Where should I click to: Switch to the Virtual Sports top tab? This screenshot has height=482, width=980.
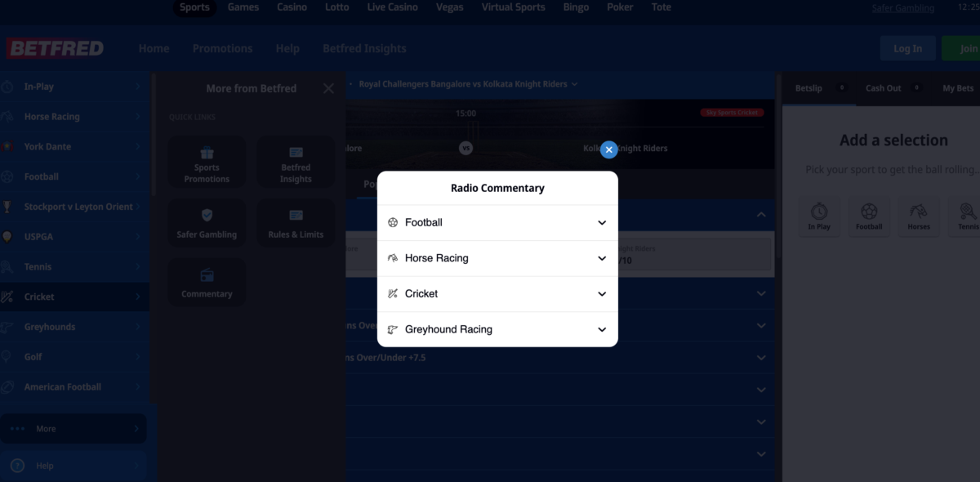[x=514, y=7]
